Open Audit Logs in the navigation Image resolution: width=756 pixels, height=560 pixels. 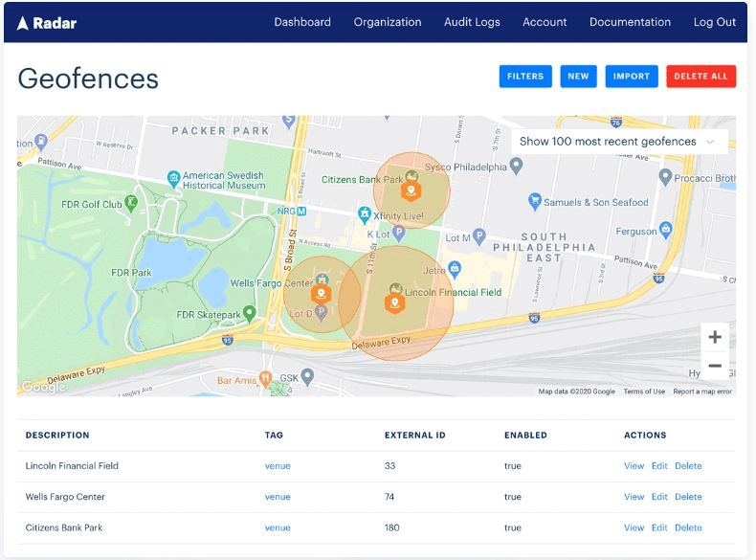point(472,22)
